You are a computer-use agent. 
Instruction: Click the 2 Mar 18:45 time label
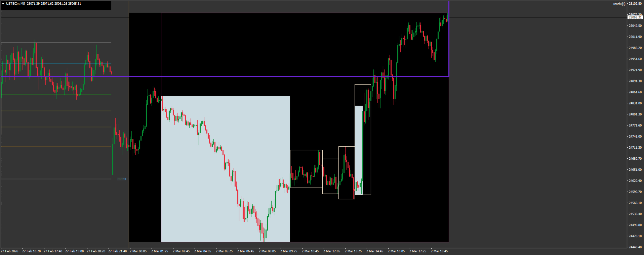pyautogui.click(x=439, y=251)
